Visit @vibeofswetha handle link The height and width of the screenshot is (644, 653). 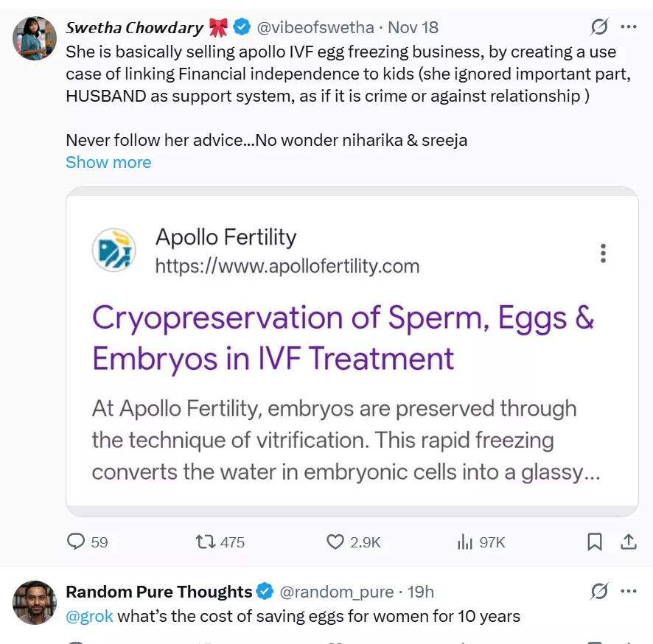pos(316,28)
